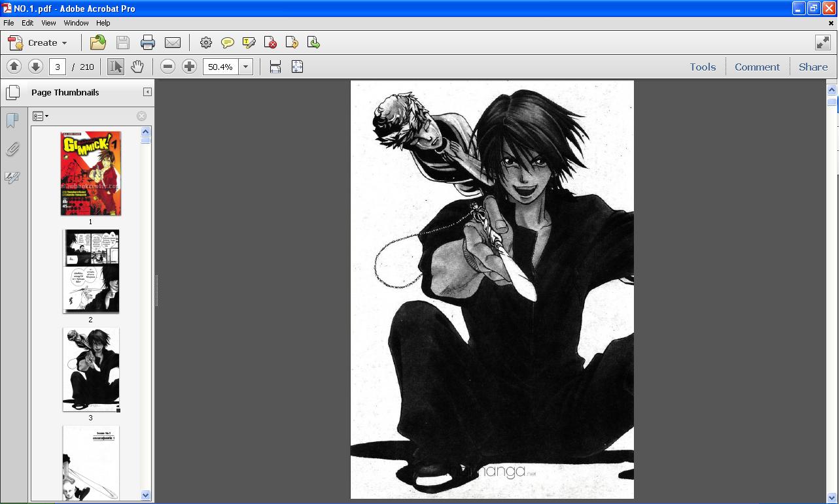Go to the next page arrow
This screenshot has height=504, width=840.
coord(35,67)
